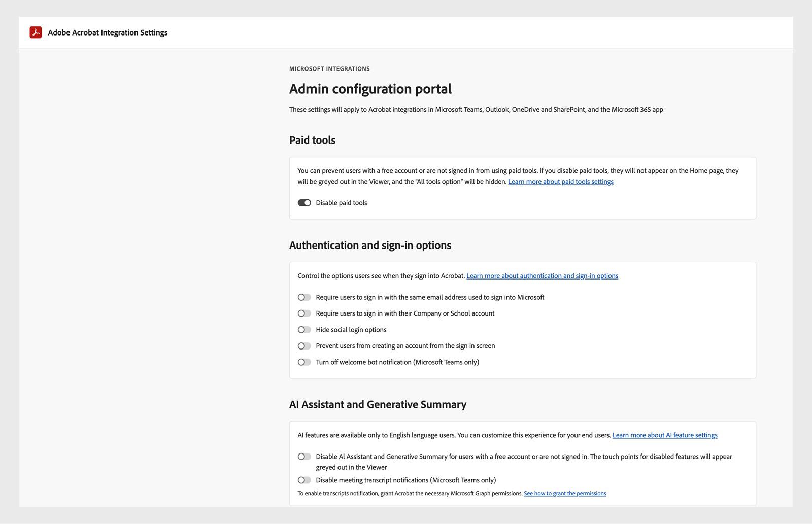812x524 pixels.
Task: Click "See how to grant the permissions" link
Action: pos(565,493)
